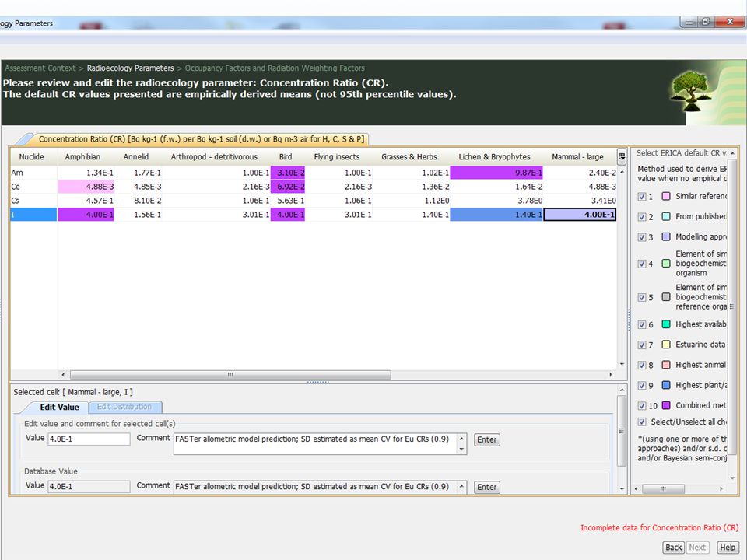Image resolution: width=747 pixels, height=560 pixels.
Task: Click teal swatch for Highest available
Action: coord(666,324)
